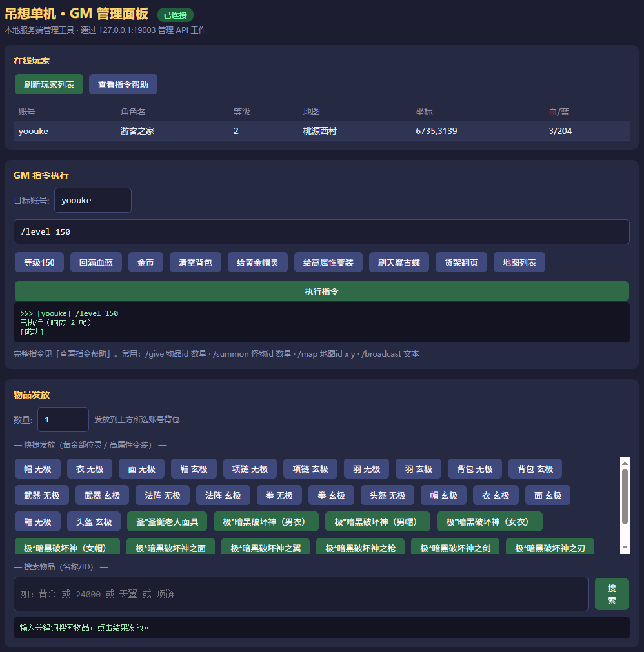This screenshot has height=652, width=644.
Task: Give item 帽 无极
Action: 37,469
